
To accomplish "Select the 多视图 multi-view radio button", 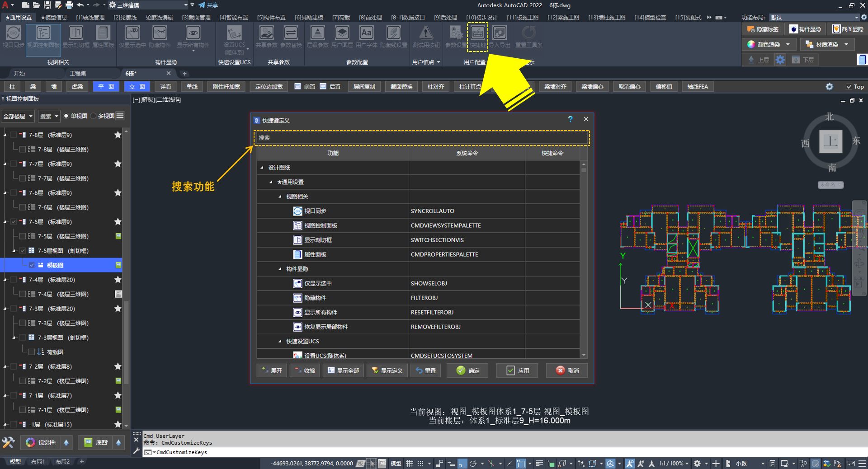I will point(94,116).
